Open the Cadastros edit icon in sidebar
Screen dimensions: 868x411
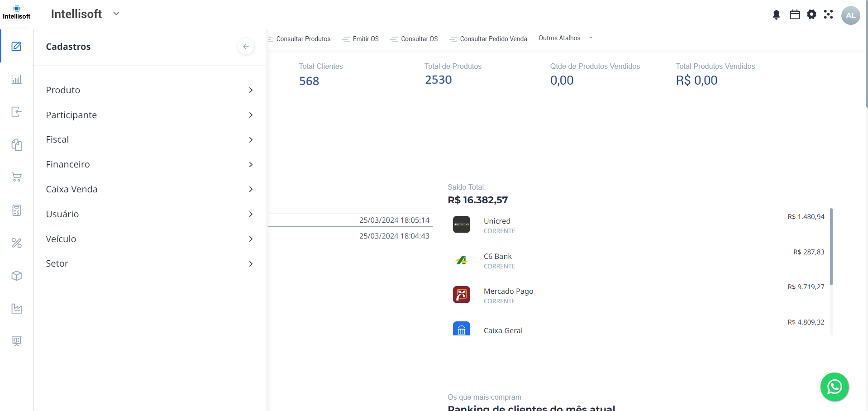[x=16, y=46]
